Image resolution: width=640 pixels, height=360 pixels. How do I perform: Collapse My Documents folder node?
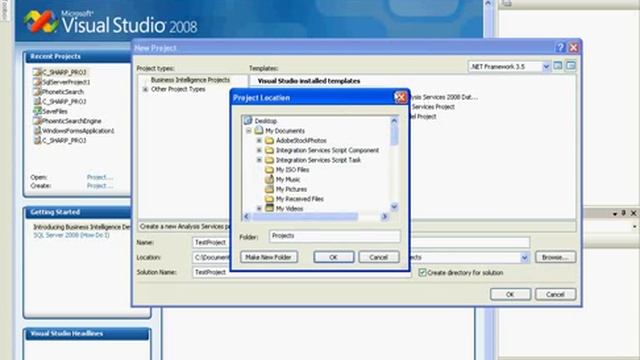(x=249, y=131)
